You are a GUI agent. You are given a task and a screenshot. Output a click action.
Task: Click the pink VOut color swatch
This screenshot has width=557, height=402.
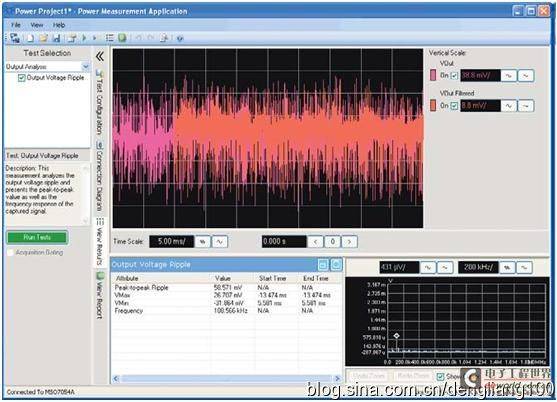pyautogui.click(x=433, y=75)
